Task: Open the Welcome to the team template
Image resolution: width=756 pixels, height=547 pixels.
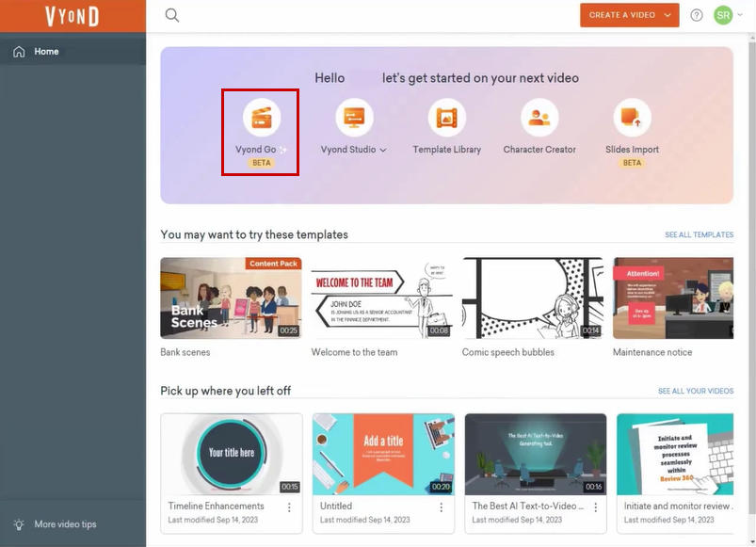Action: point(381,298)
